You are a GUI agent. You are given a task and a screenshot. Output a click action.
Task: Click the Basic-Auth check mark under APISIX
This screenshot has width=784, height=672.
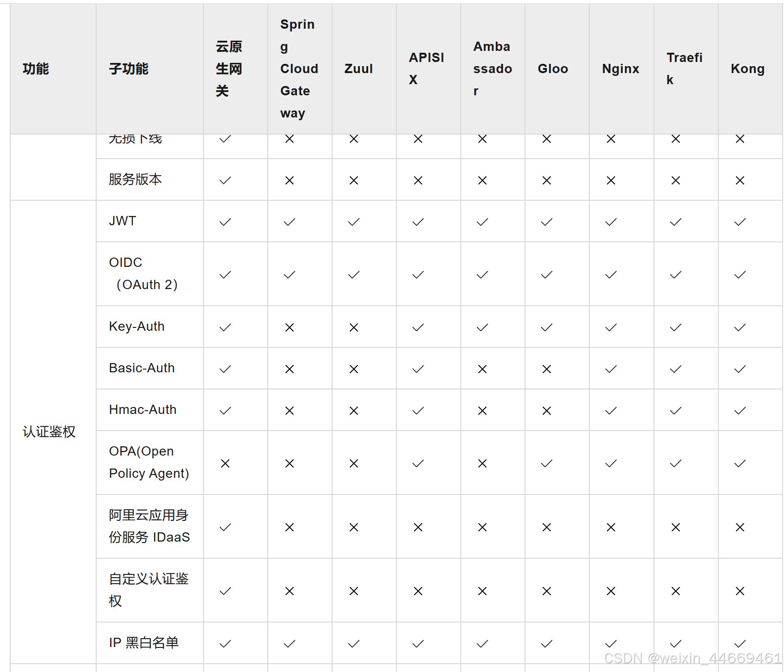tap(418, 369)
